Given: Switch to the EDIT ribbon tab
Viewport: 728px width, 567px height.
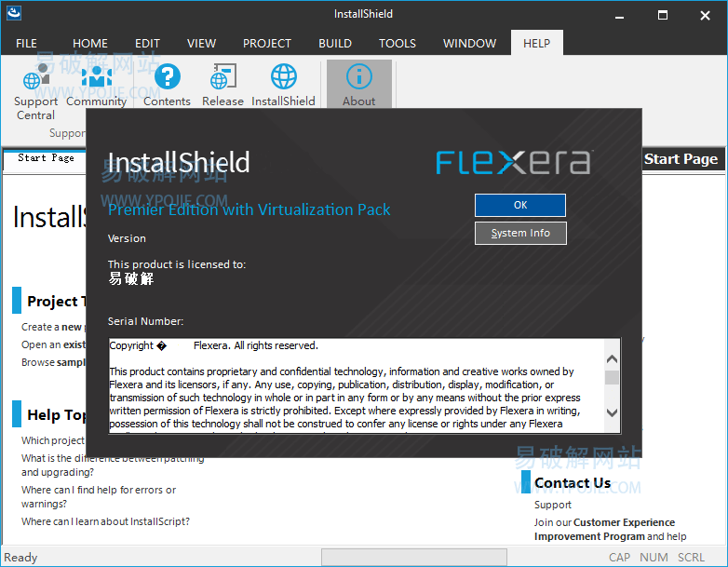Looking at the screenshot, I should [147, 43].
